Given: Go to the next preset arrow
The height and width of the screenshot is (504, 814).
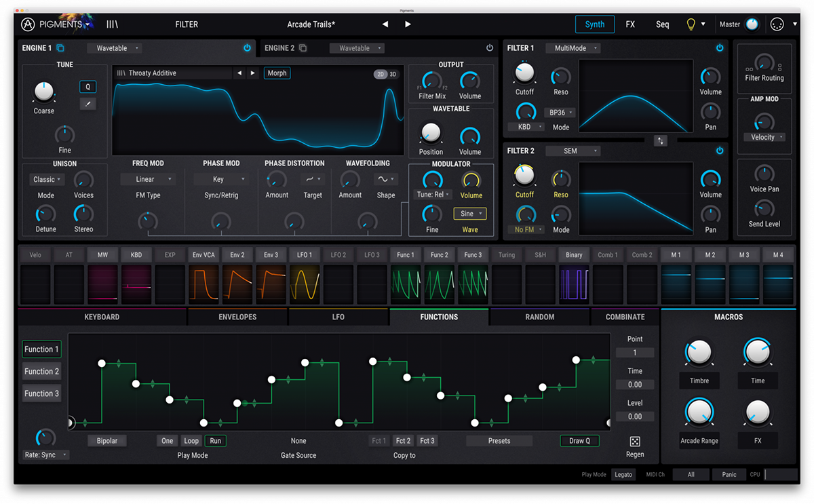Looking at the screenshot, I should pos(408,24).
